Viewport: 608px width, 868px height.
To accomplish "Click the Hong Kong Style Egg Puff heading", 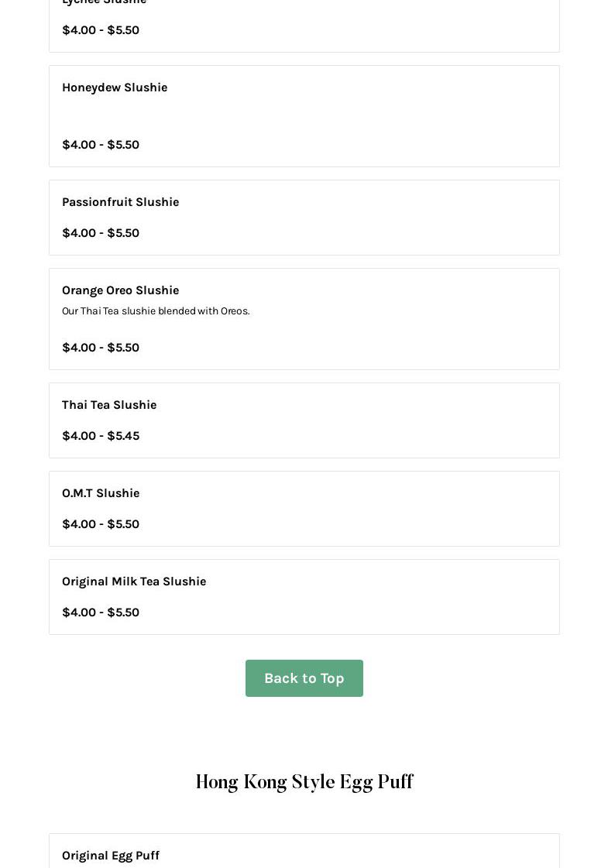I will [304, 782].
